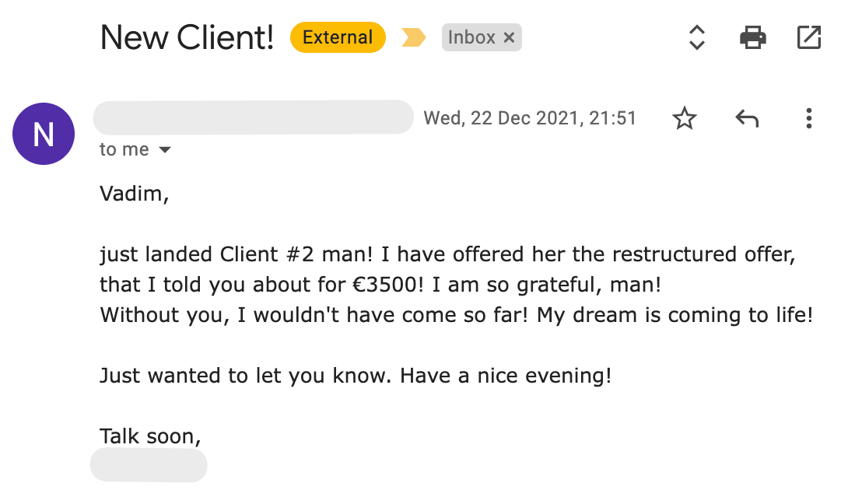
Task: Click the "Vadim," greeting line
Action: tap(135, 193)
